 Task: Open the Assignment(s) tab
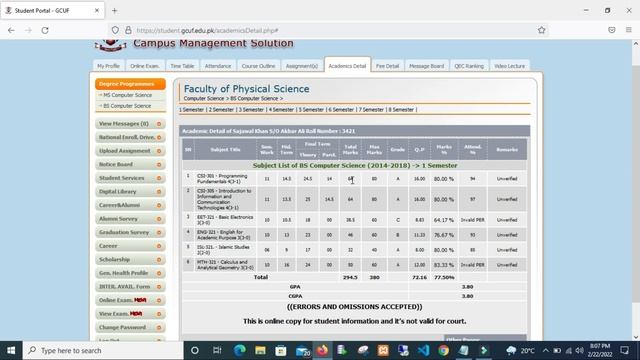302,66
